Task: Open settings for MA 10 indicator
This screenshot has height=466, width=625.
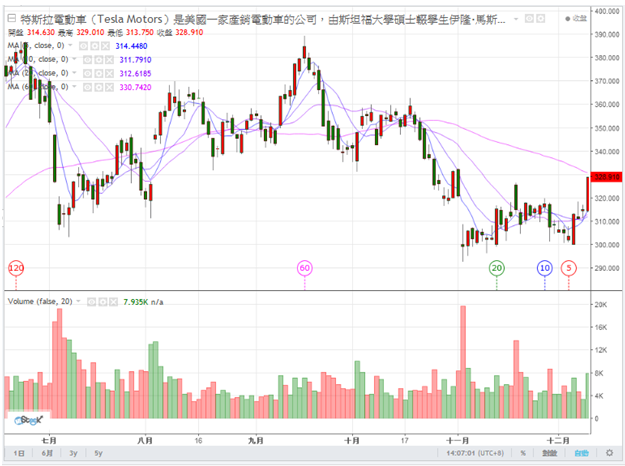Action: [x=98, y=60]
